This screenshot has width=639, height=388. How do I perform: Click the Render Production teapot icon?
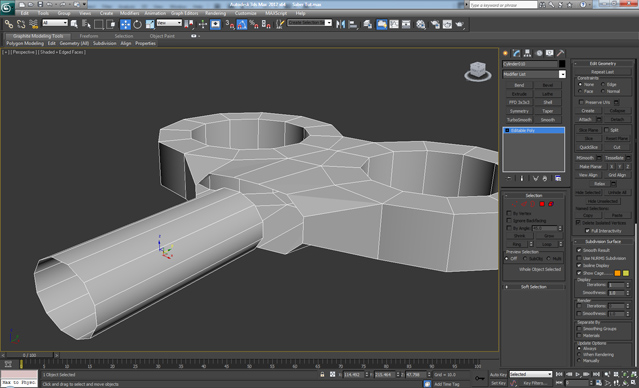click(x=460, y=24)
